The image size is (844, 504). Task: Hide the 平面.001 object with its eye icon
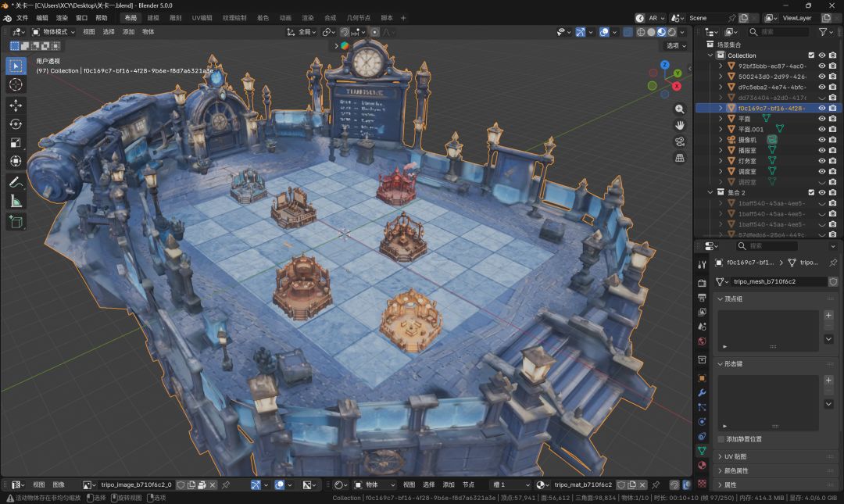822,129
